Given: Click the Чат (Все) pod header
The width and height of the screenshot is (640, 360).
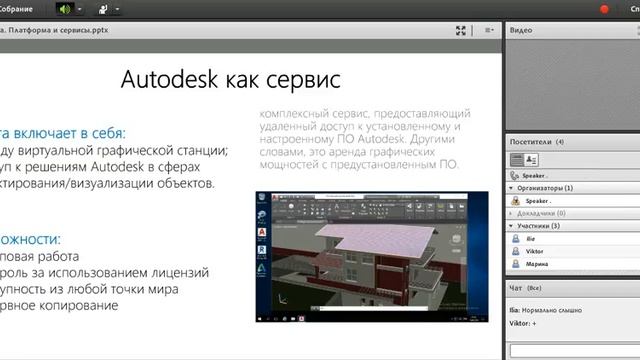Looking at the screenshot, I should point(573,288).
